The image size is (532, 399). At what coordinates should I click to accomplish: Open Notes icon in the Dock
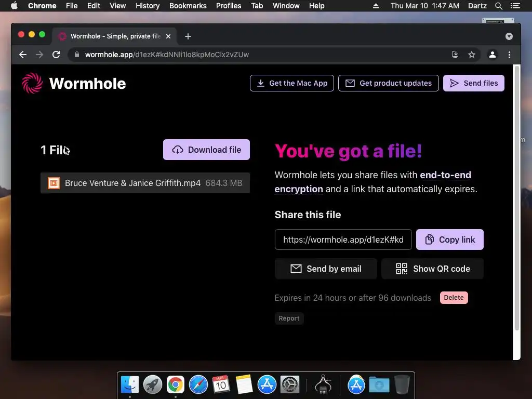pos(244,385)
